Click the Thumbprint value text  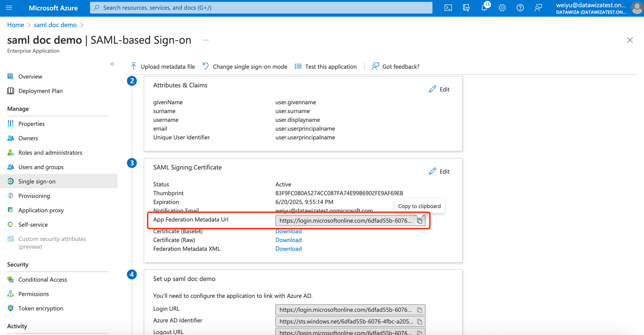339,193
